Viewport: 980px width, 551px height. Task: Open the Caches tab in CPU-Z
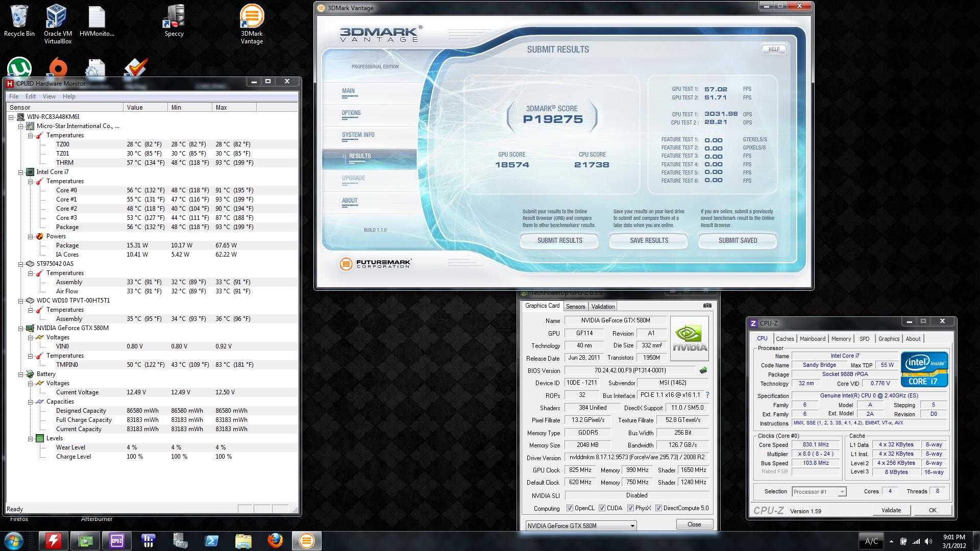(x=785, y=339)
